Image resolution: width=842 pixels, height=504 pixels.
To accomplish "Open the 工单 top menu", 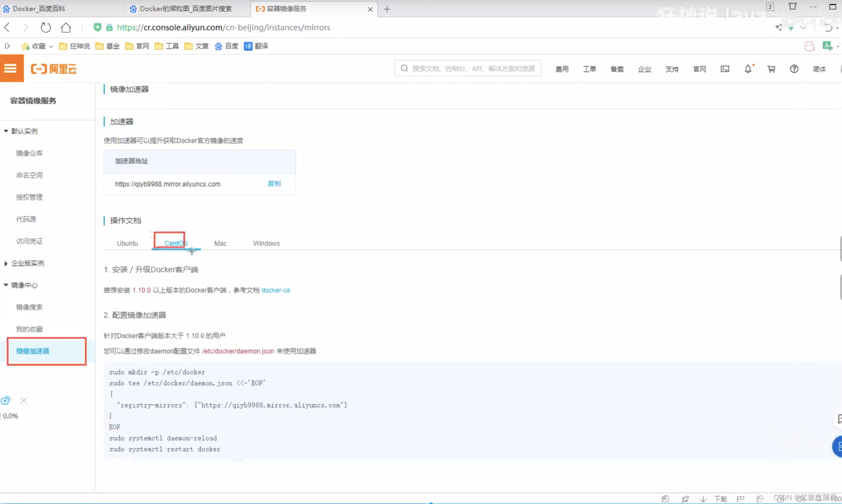I will coord(590,69).
